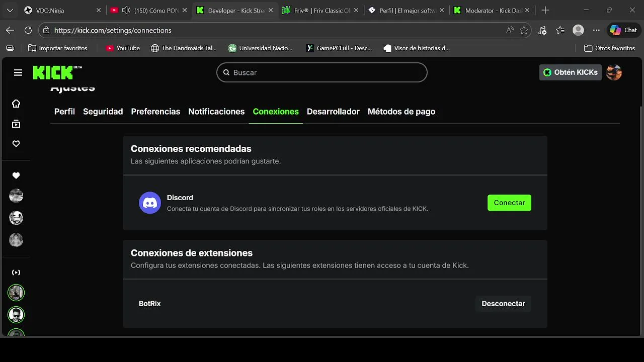Open The Handmaids Tale bookmark
This screenshot has width=644, height=362.
184,48
